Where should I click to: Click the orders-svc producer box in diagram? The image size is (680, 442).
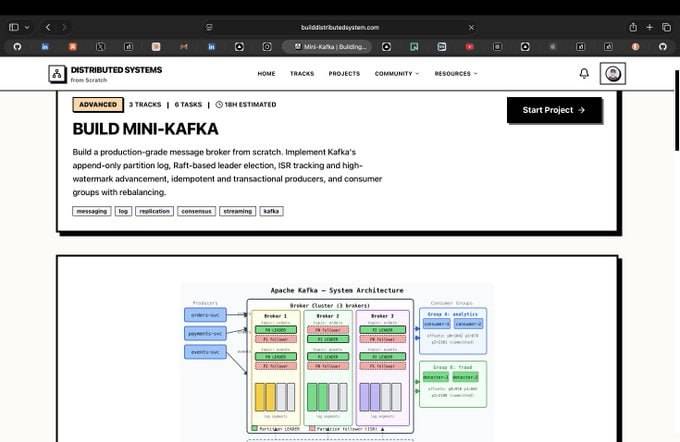click(x=205, y=315)
